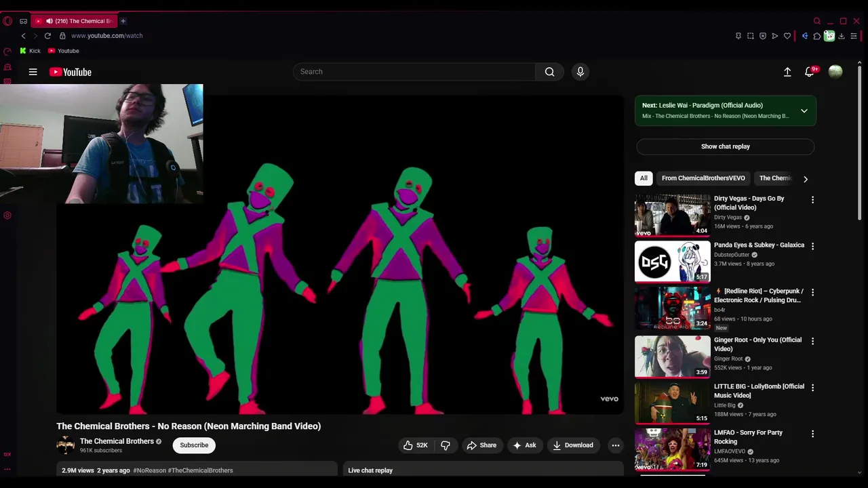Open the Kick bookmark
Viewport: 868px width, 488px height.
pos(30,51)
